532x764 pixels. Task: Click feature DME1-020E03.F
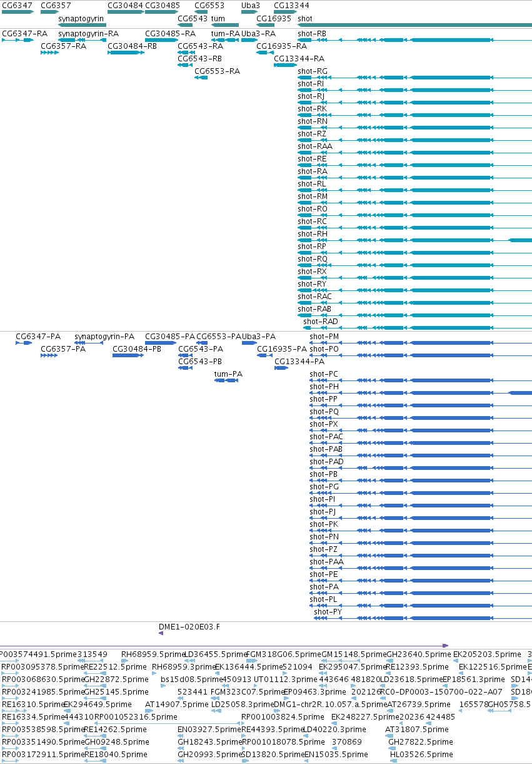pos(189,626)
